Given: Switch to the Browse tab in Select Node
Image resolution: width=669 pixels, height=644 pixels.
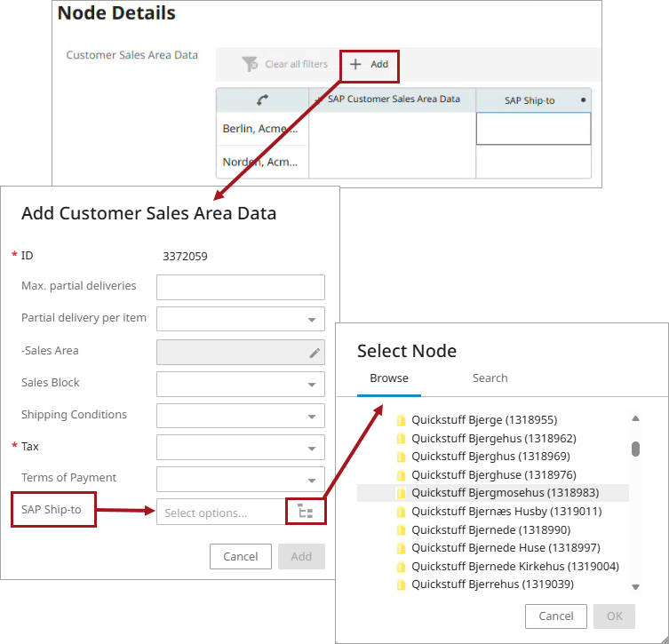Looking at the screenshot, I should click(x=389, y=378).
